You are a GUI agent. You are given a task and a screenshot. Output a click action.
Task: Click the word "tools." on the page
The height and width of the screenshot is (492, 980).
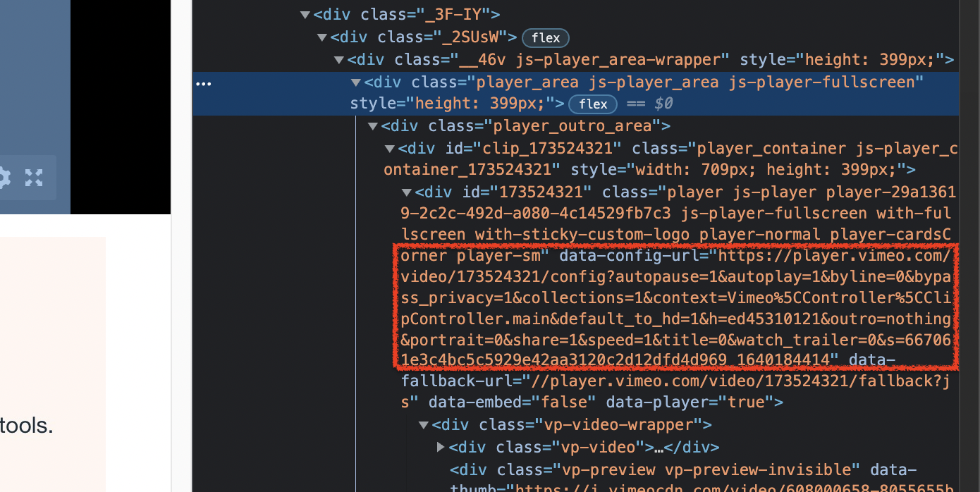27,426
